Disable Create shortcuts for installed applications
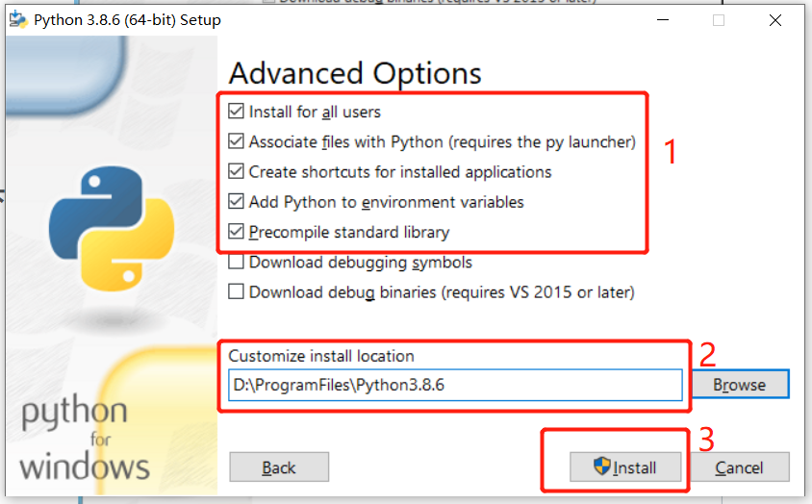Viewport: 812px width, 504px height. 237,172
